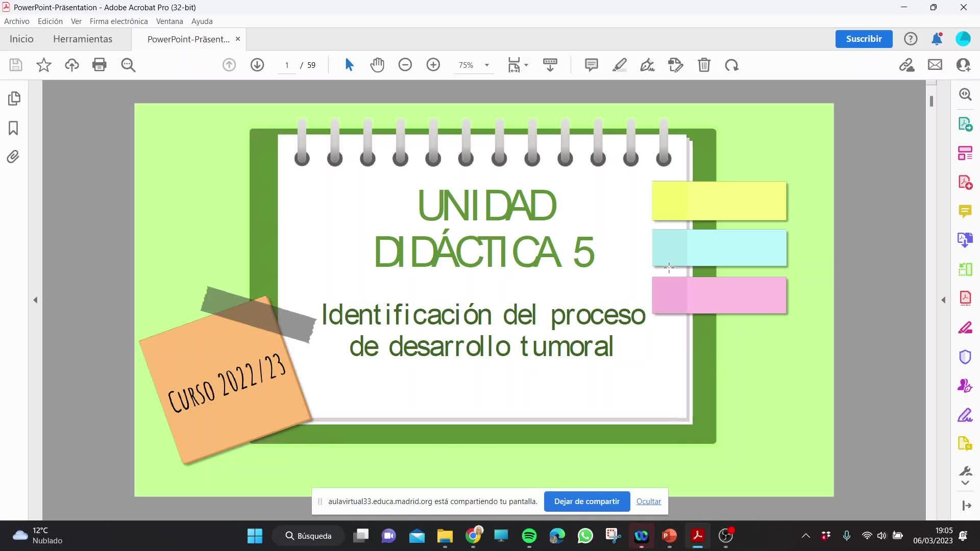Click the Suscribir button

[864, 39]
